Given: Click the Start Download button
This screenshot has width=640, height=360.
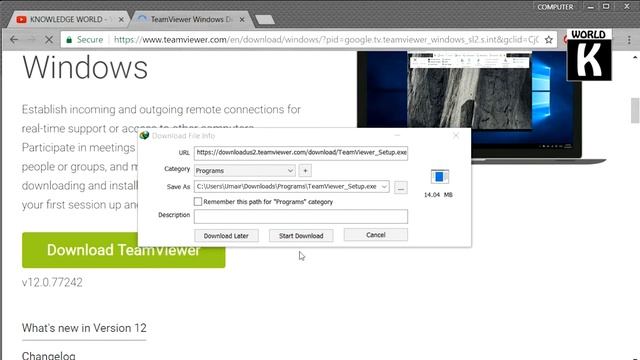Looking at the screenshot, I should point(301,236).
